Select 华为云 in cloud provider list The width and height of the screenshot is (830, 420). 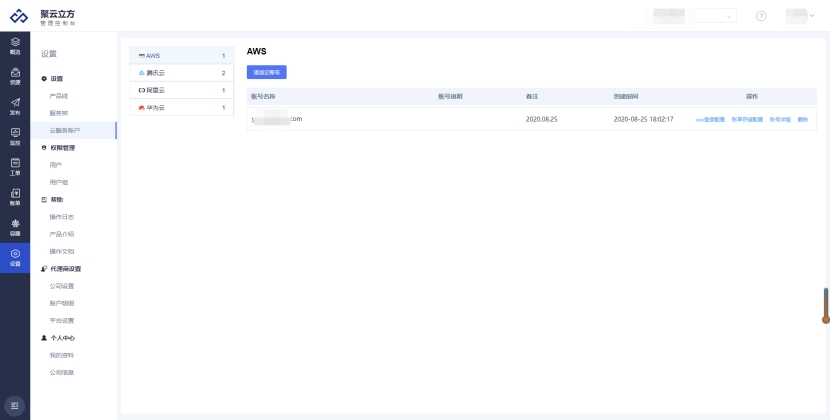(182, 108)
